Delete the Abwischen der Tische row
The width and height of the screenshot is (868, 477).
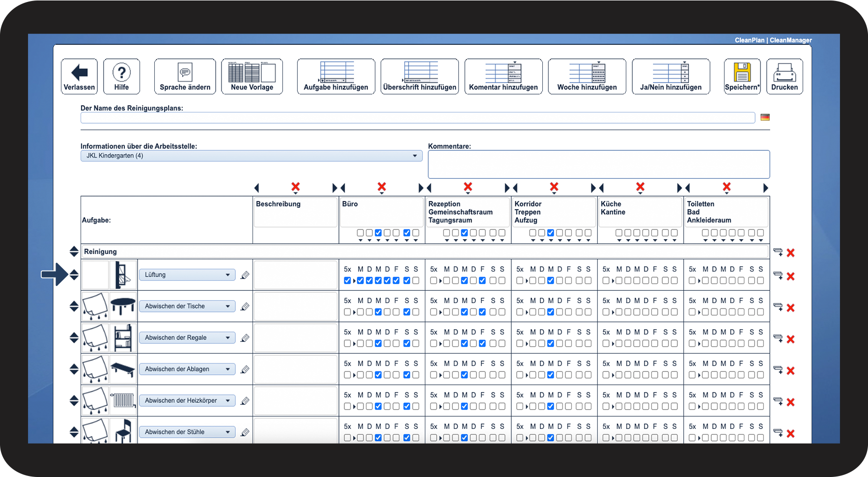coord(790,308)
